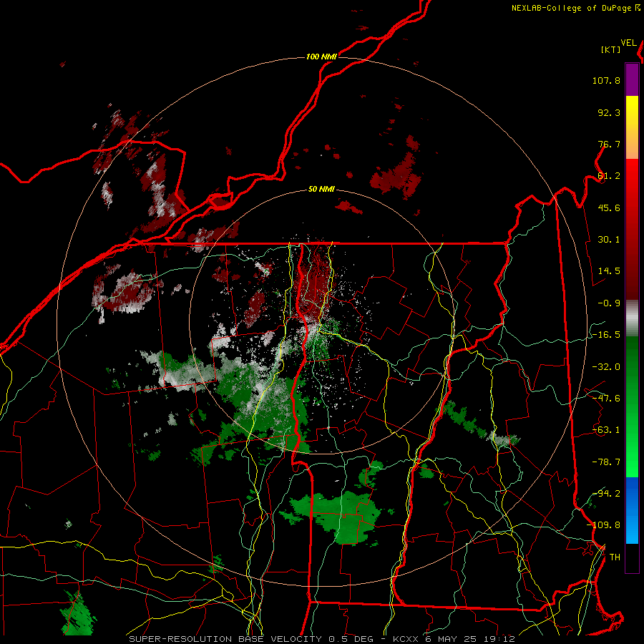Click the Super-Resolution Base Velocity caption at bottom
This screenshot has width=644, height=644.
(321, 639)
